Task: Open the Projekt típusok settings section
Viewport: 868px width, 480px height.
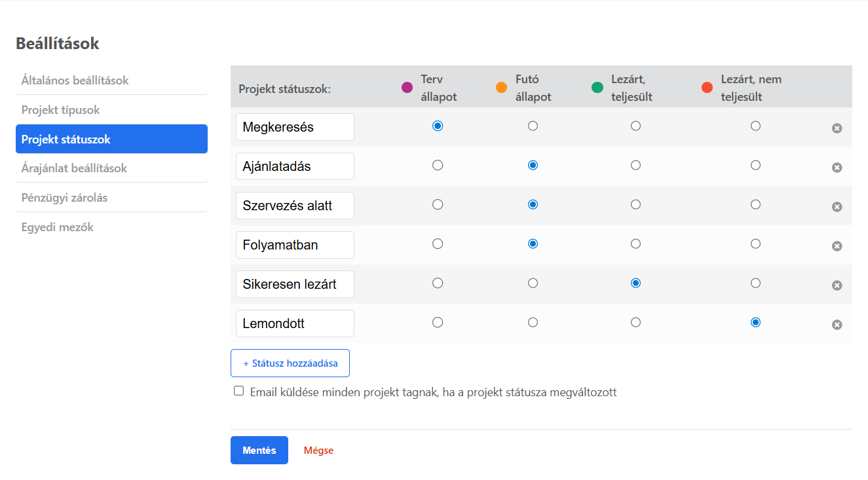Action: [x=61, y=109]
